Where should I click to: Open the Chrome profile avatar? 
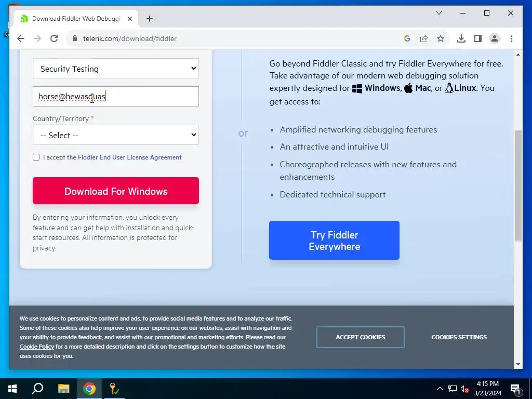(x=495, y=38)
